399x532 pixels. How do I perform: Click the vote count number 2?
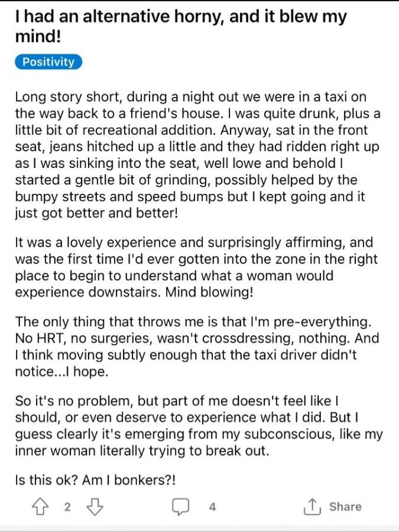[67, 507]
